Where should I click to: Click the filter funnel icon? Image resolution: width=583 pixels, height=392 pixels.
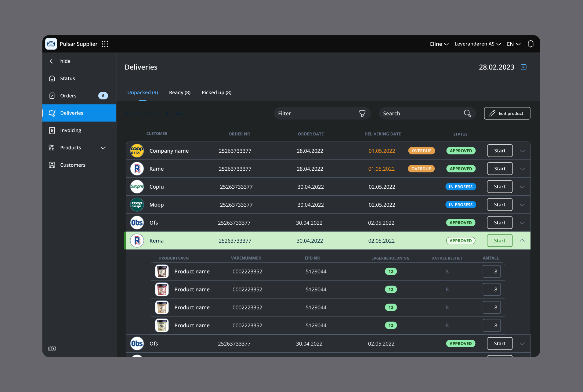point(362,113)
